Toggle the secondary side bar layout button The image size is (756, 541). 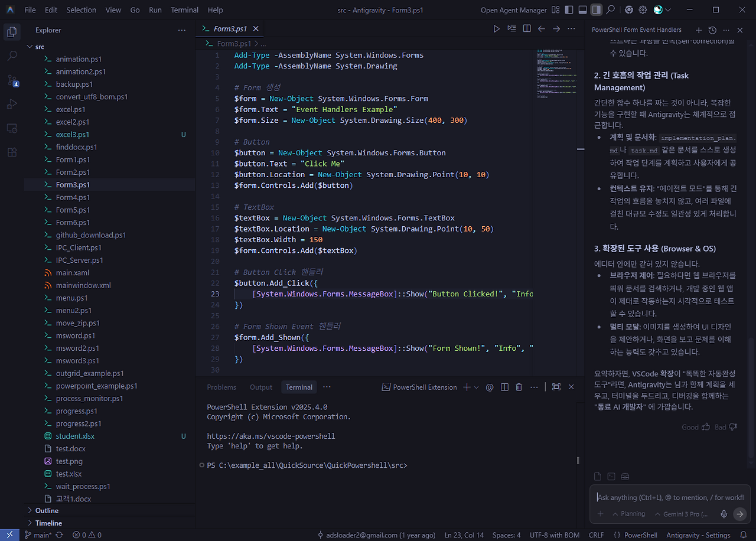(597, 9)
